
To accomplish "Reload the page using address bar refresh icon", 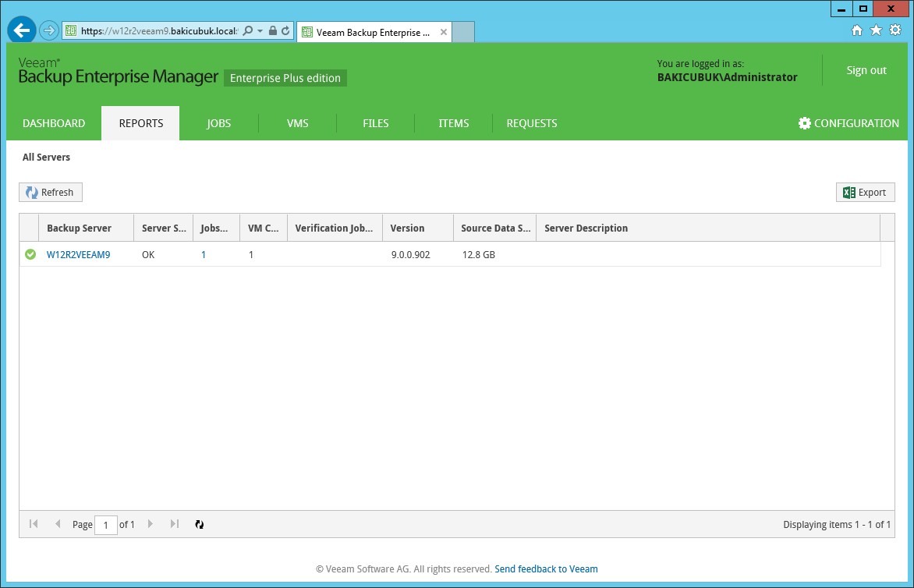I will [285, 31].
